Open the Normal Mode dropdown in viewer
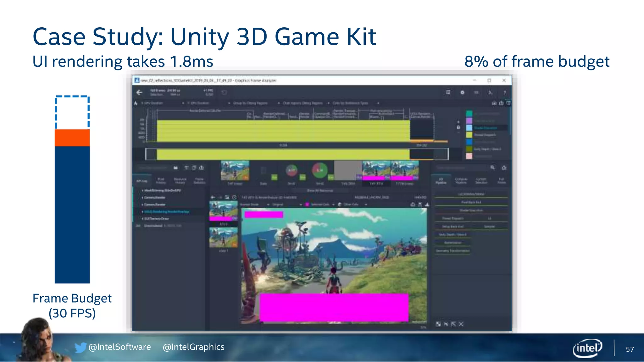Image resolution: width=644 pixels, height=362 pixels. (255, 204)
